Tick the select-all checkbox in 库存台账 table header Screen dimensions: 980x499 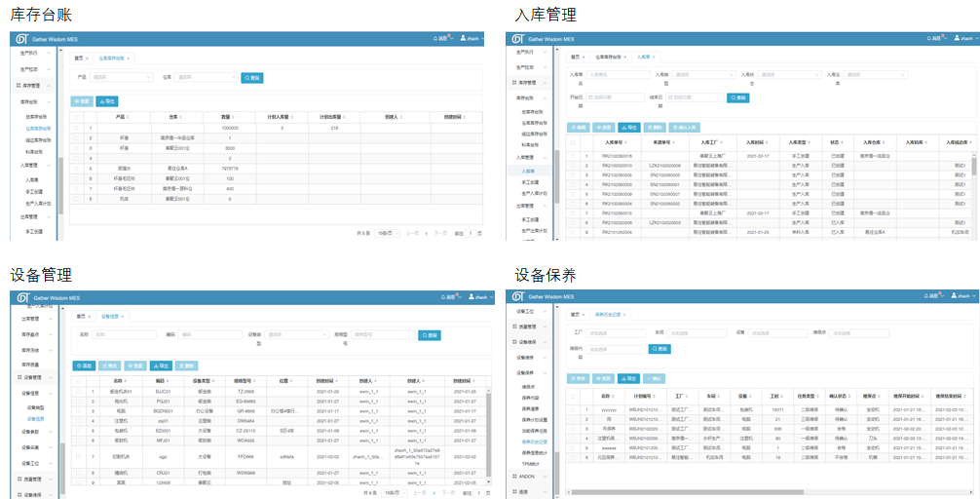(x=78, y=117)
